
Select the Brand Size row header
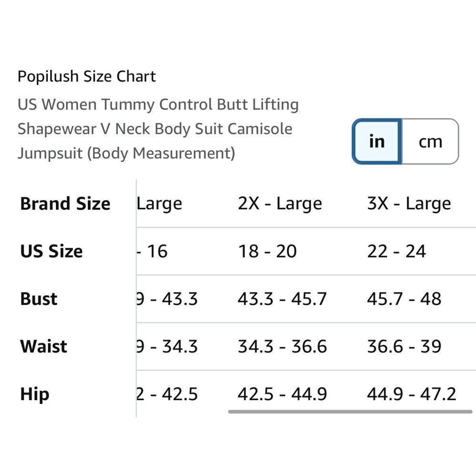tap(65, 204)
